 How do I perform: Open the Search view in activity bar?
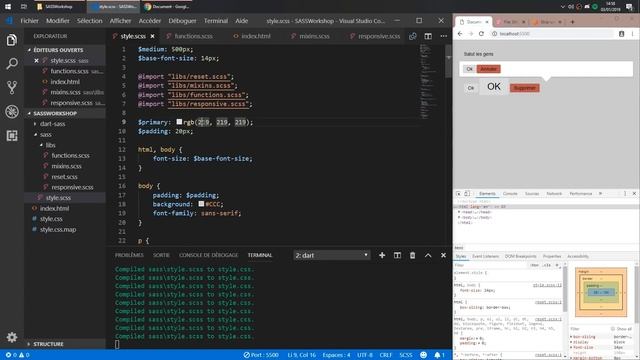tap(12, 63)
